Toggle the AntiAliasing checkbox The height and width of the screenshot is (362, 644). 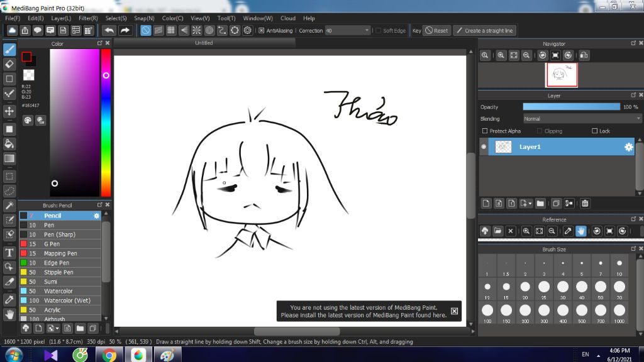tap(261, 30)
